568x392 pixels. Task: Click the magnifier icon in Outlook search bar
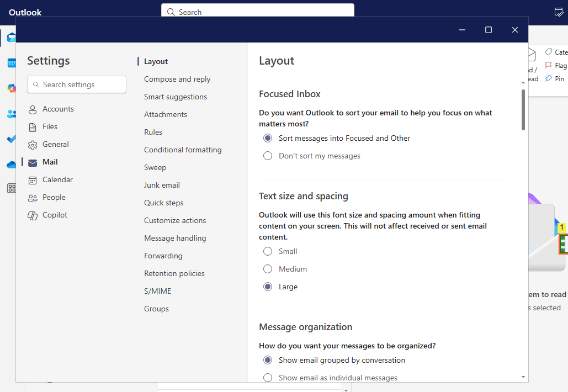pos(171,12)
